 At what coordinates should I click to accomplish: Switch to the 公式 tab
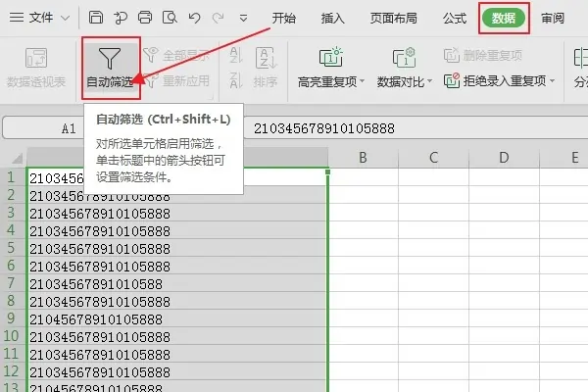click(x=455, y=18)
